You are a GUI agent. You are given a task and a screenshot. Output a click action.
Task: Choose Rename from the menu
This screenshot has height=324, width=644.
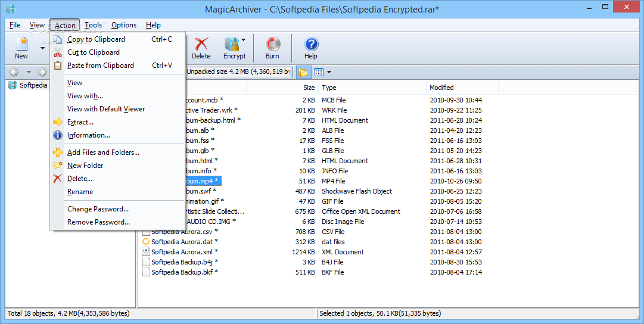tap(119, 192)
